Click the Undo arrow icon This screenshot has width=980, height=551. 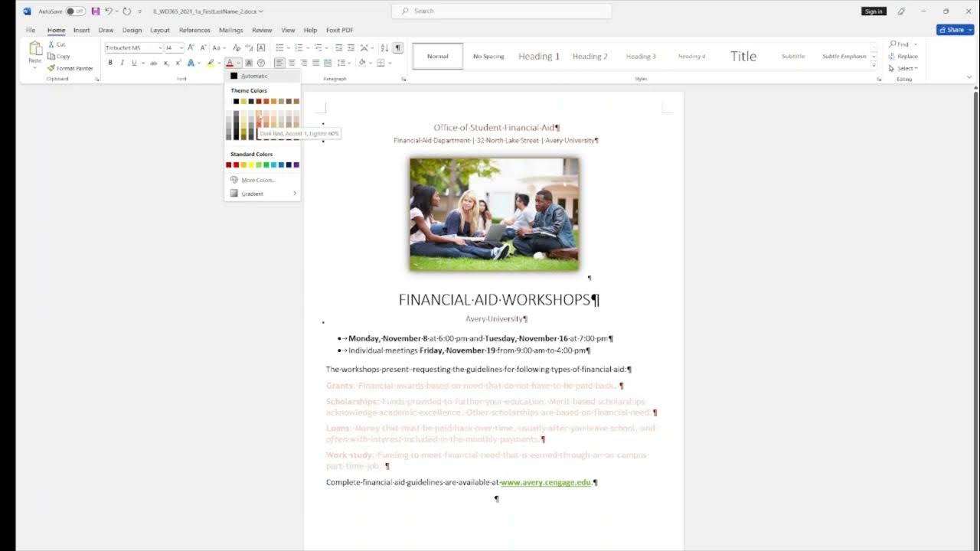point(109,11)
